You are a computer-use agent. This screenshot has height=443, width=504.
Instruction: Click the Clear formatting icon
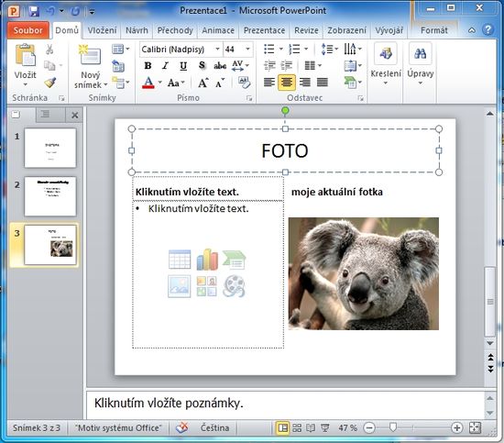point(245,83)
